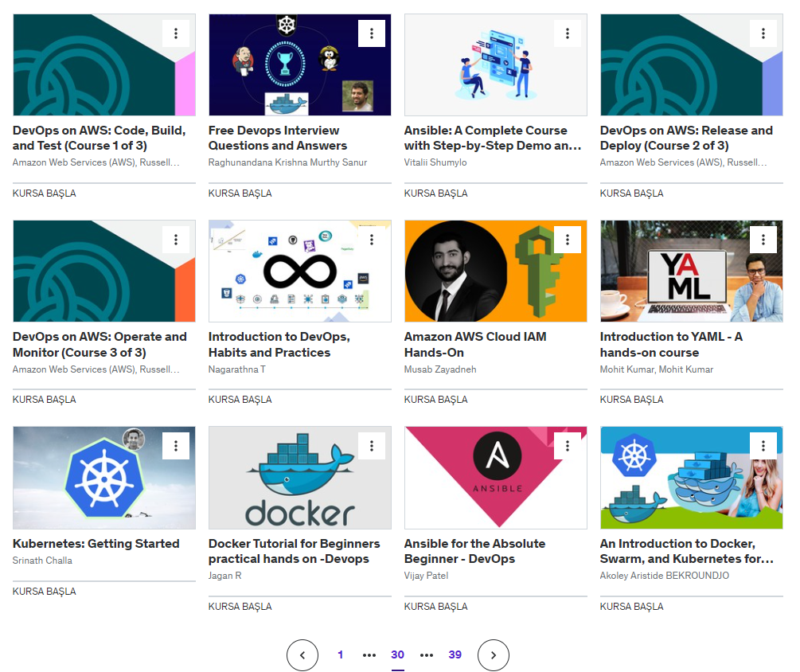This screenshot has height=672, width=800.
Task: Open three-dot menu on Ansible Complete Course card
Action: point(568,33)
